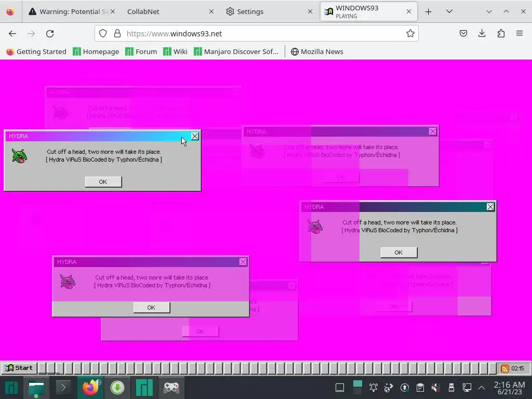Open green download arrow app in panel
Screen dimensions: 532x399
pyautogui.click(x=117, y=388)
